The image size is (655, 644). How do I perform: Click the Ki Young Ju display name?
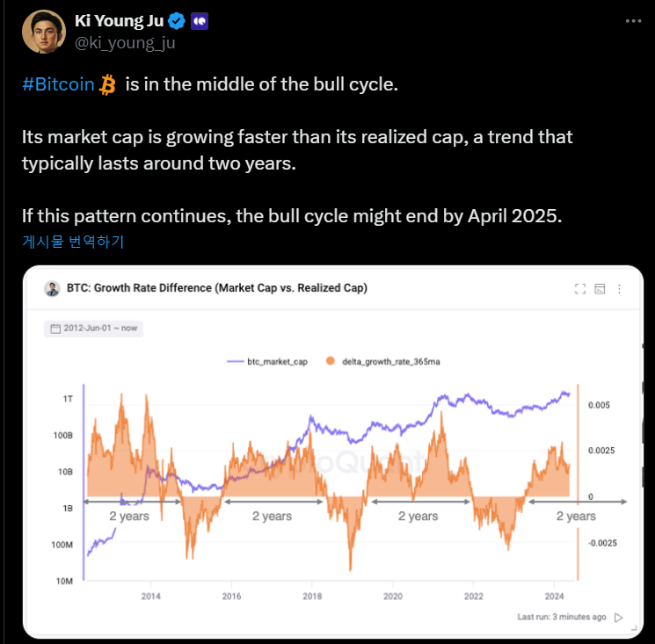point(119,21)
